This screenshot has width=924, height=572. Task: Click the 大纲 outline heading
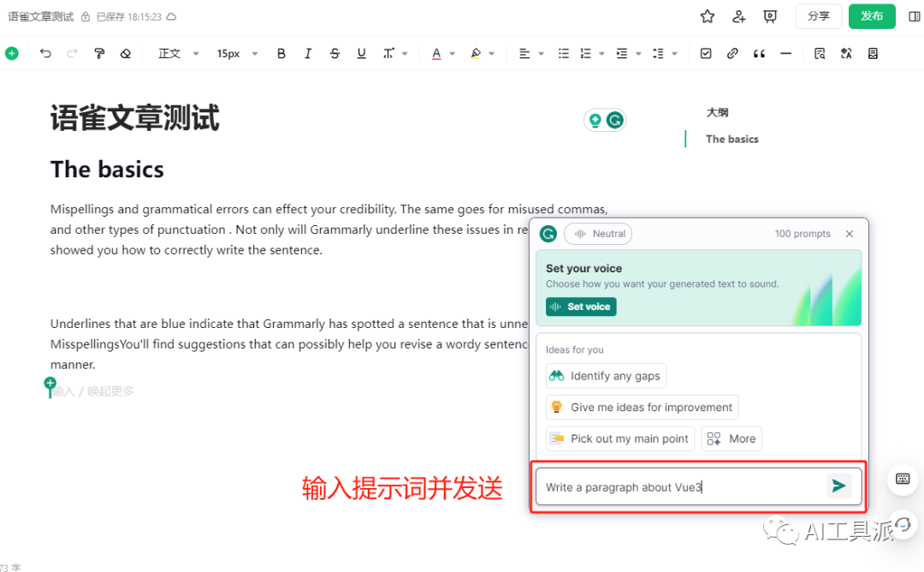pyautogui.click(x=717, y=112)
